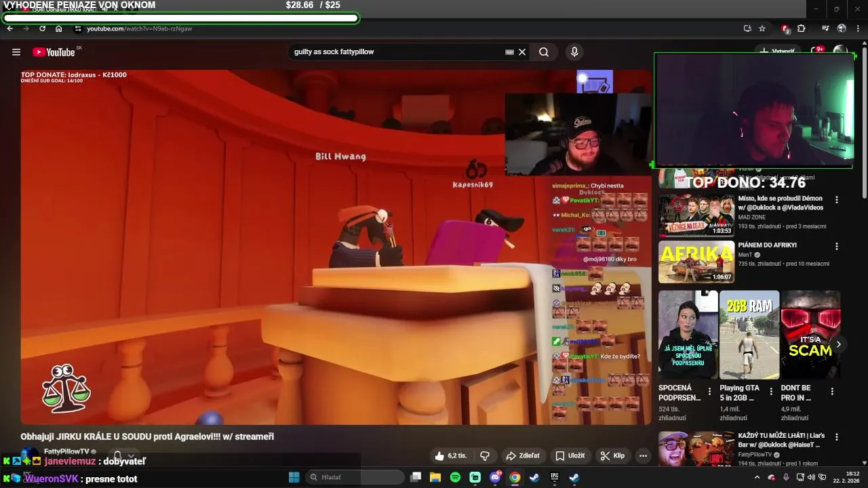Show hidden system tray icons

pos(757,477)
